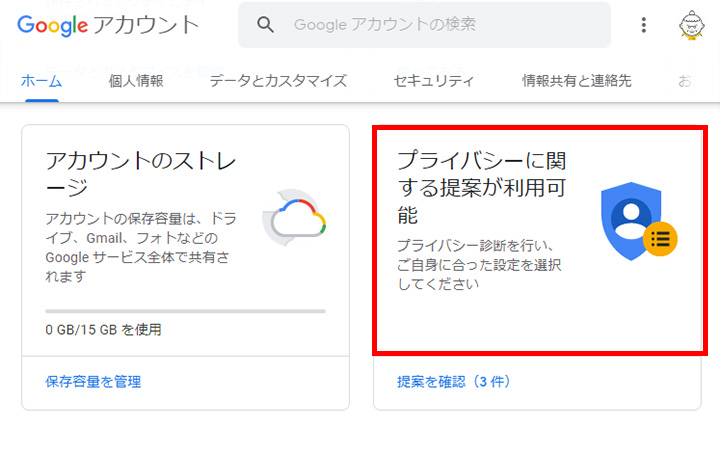Switch to the 個人情報 tab
This screenshot has height=450, width=720.
tap(136, 81)
